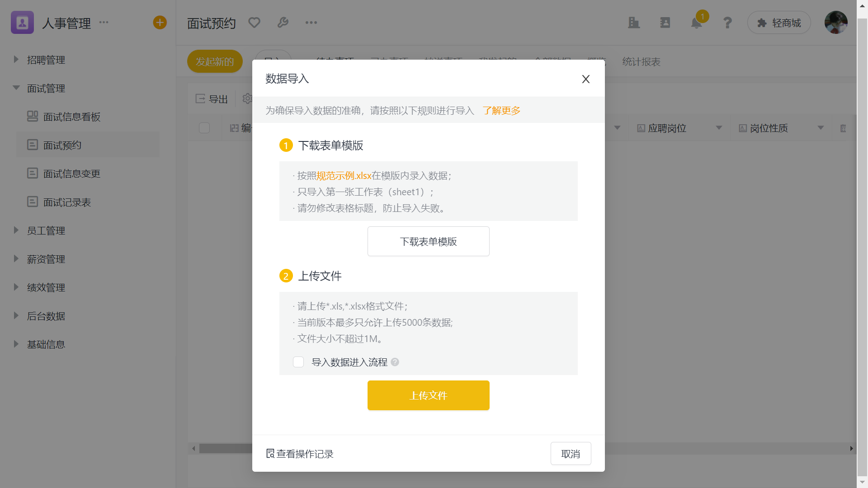The height and width of the screenshot is (488, 868).
Task: Open the notification bell icon
Action: pos(696,23)
